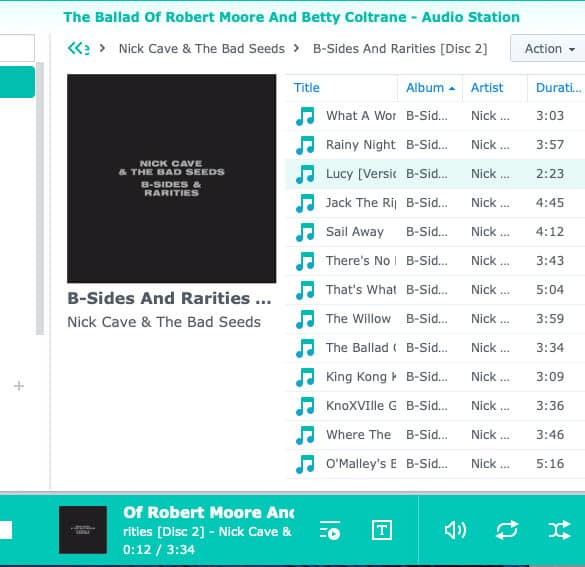585x567 pixels.
Task: Click the music note icon for Jack The Rip
Action: [x=305, y=203]
